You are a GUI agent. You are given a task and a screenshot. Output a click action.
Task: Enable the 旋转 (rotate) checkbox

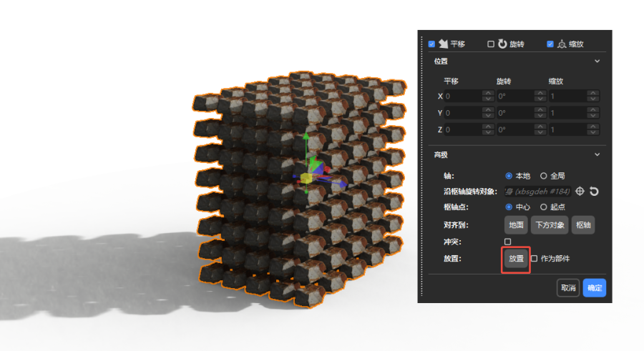pos(491,44)
